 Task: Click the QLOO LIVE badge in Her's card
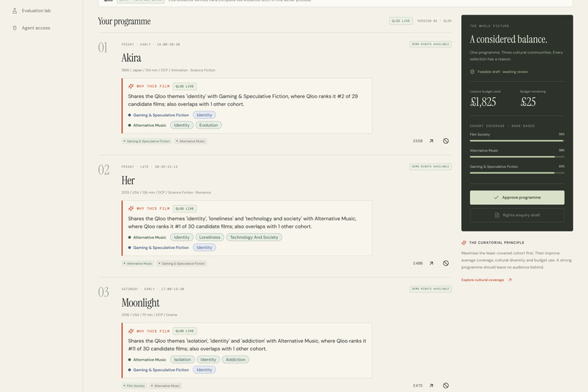coord(185,209)
